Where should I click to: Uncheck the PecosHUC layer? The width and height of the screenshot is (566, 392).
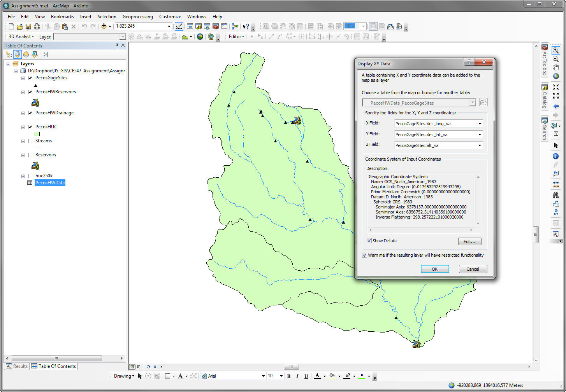(30, 127)
